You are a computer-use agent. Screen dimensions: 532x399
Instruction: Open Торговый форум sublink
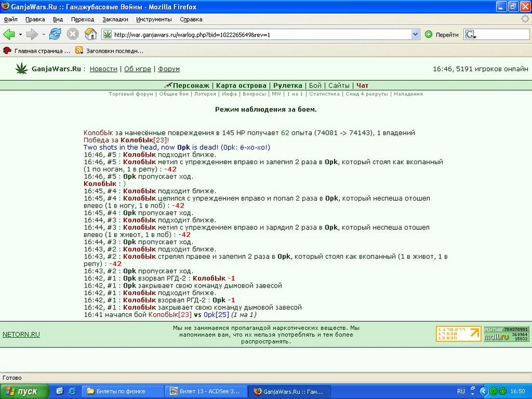(130, 94)
